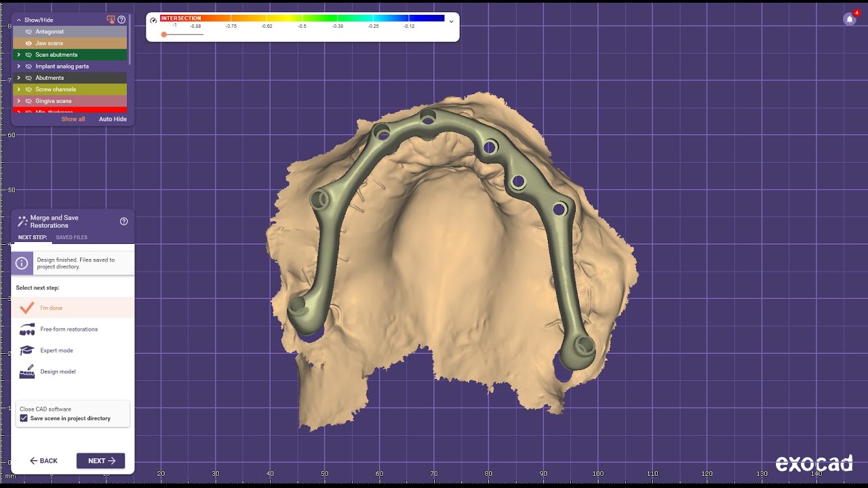Select Free-form restorations as next step
The width and height of the screenshot is (868, 488).
point(73,329)
